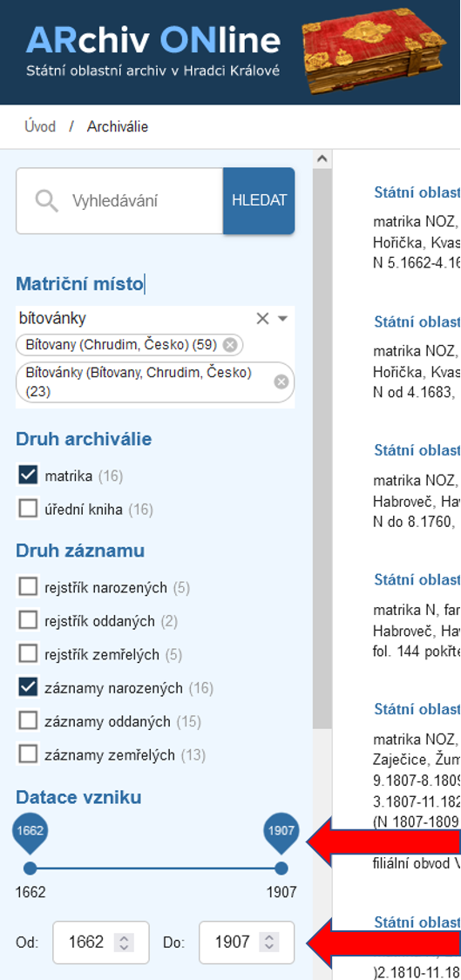Expand the Matriční místo dropdown arrow
The width and height of the screenshot is (461, 980).
[282, 319]
